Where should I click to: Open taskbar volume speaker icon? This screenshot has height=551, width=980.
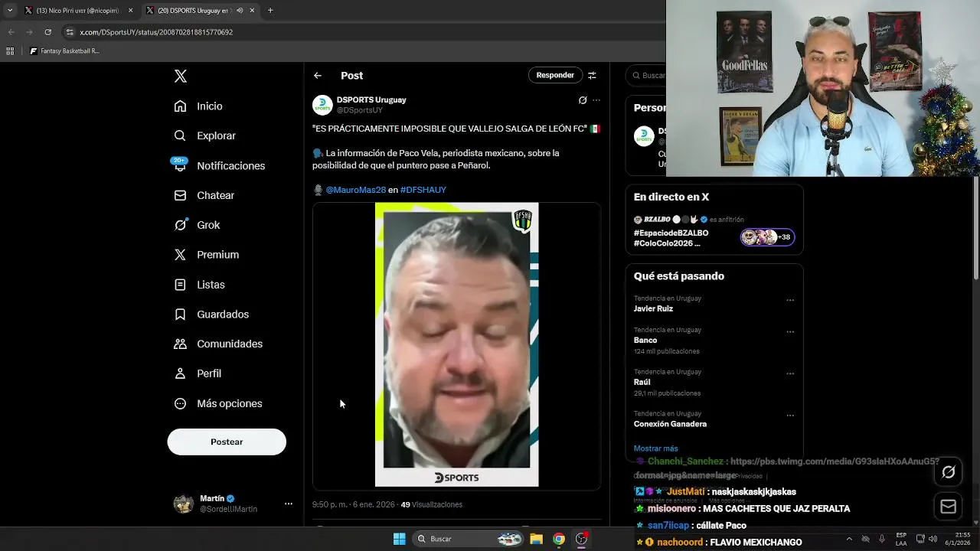933,539
